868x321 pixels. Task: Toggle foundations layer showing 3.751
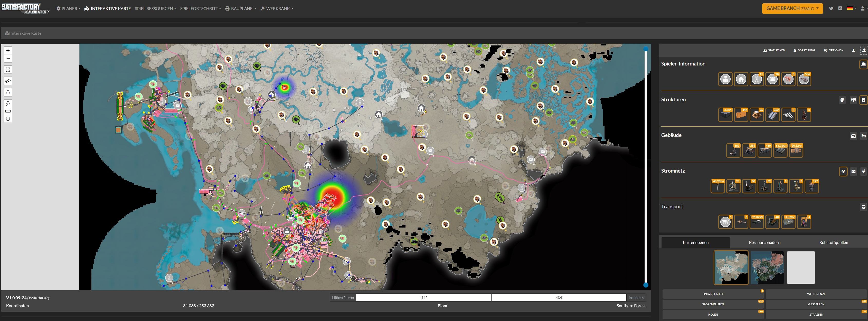tap(725, 115)
